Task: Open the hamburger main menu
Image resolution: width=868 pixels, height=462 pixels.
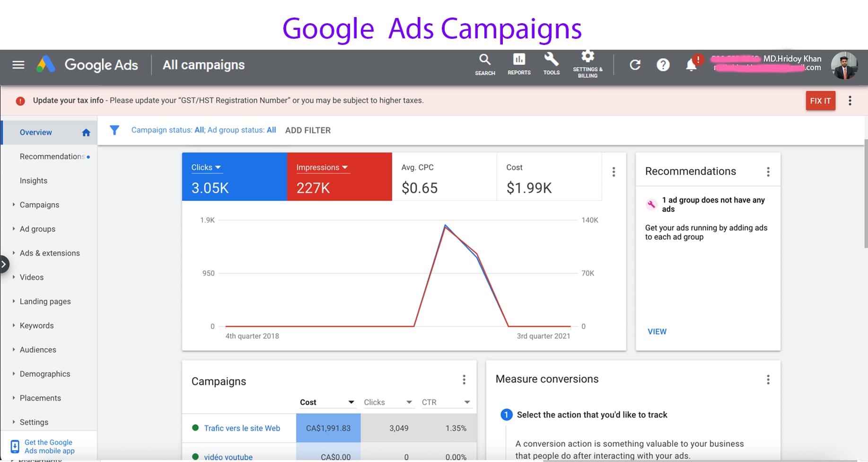Action: point(18,65)
